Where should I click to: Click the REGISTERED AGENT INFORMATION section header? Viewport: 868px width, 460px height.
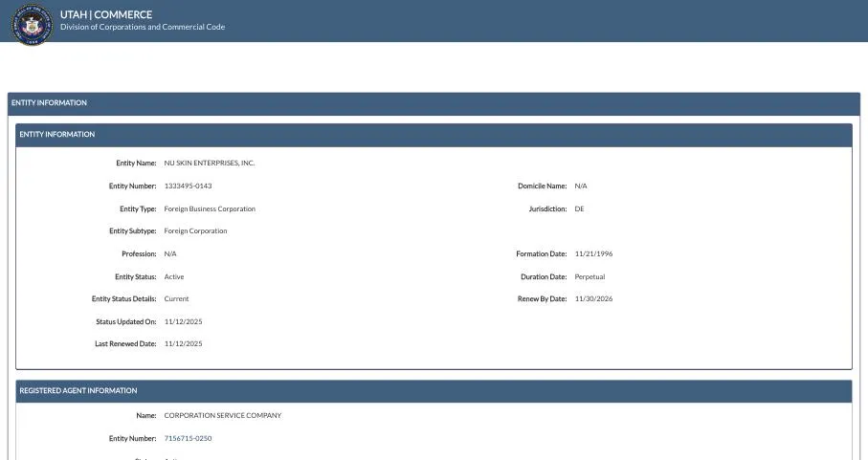[434, 391]
